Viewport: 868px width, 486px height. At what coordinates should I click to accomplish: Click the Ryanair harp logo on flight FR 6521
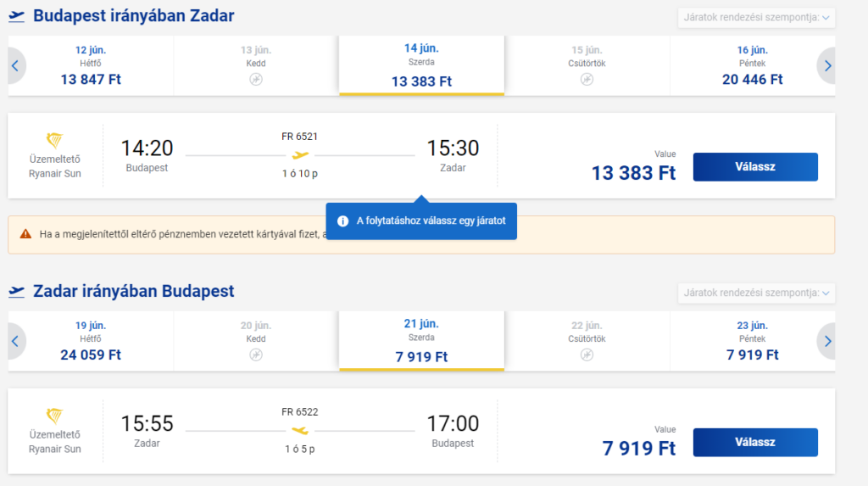coord(54,140)
